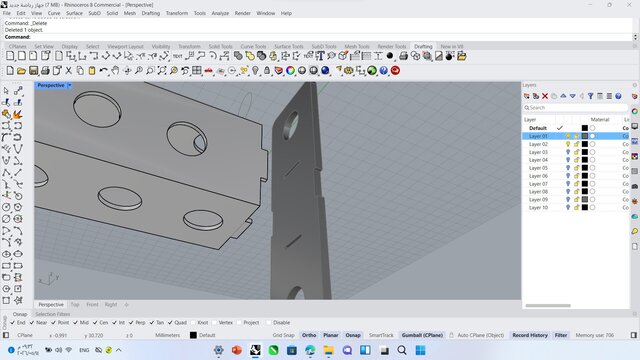This screenshot has height=360, width=640.
Task: Open help with the blue question mark icon
Action: tap(384, 71)
